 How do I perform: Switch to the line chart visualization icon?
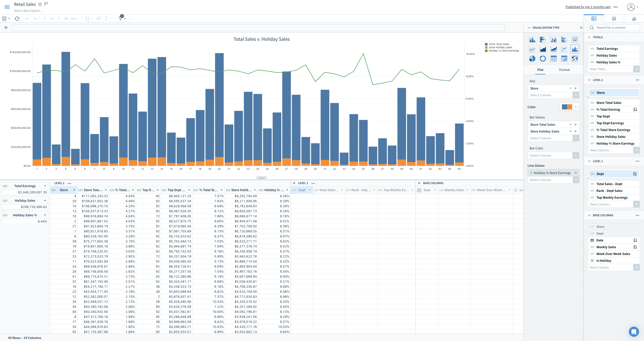[x=532, y=49]
